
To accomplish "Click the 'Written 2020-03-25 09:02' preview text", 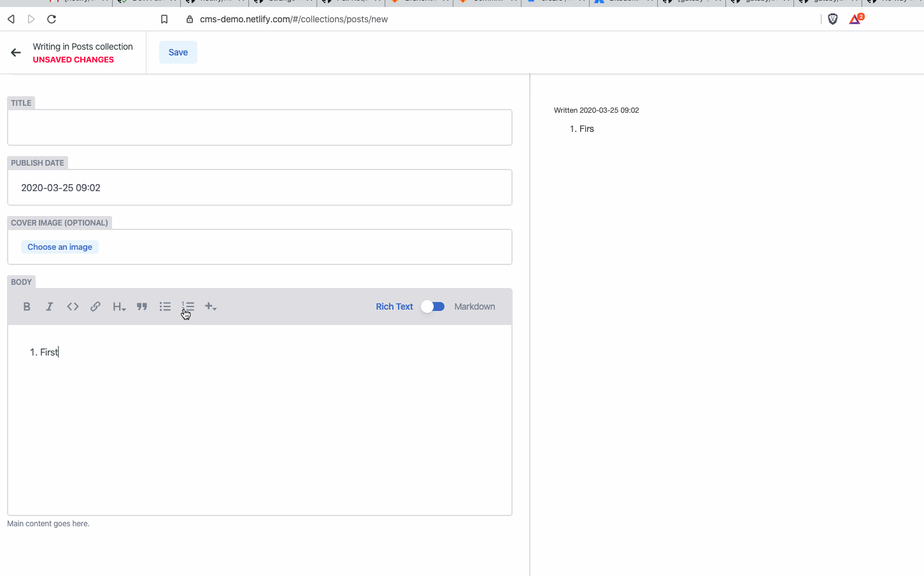I will pos(597,110).
